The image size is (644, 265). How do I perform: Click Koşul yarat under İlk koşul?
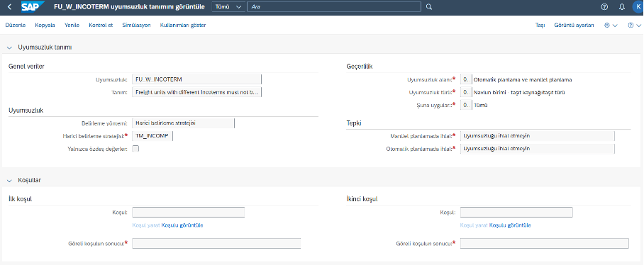pyautogui.click(x=146, y=225)
